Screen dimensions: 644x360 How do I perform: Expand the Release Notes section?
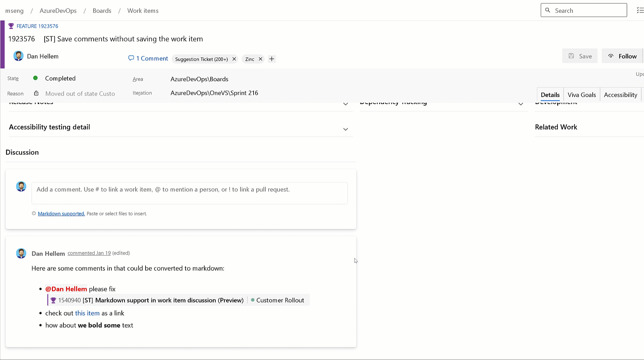[x=345, y=104]
